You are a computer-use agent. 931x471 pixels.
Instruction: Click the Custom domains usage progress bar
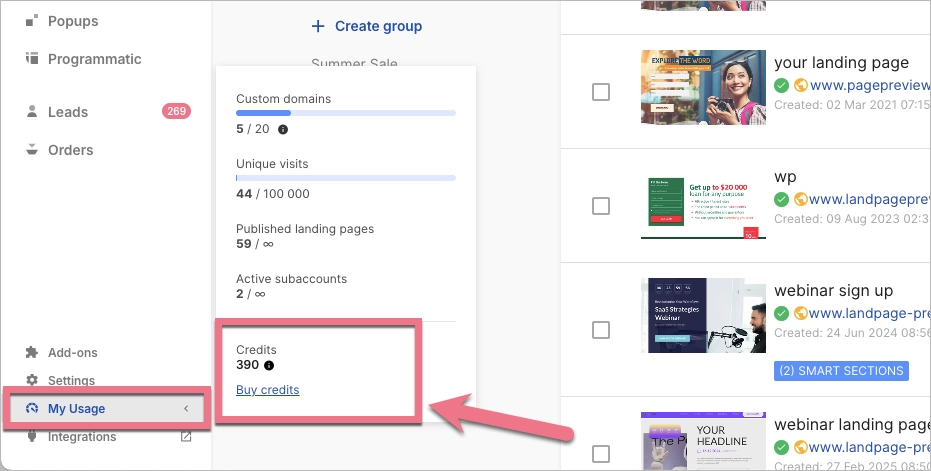point(345,113)
